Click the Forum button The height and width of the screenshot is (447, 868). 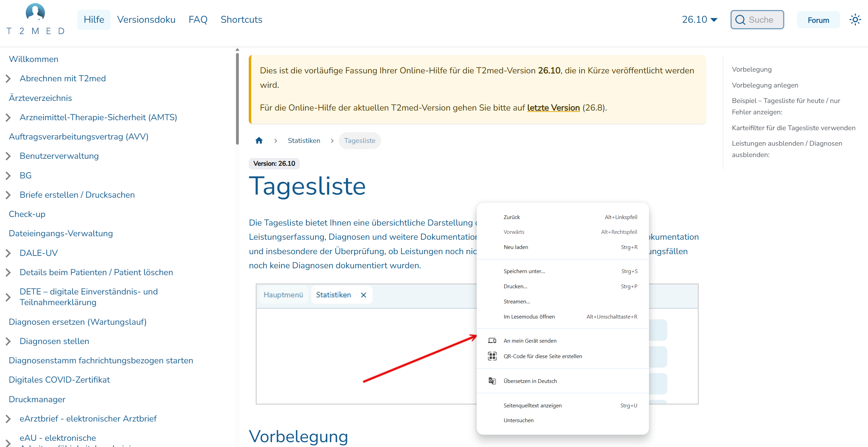(818, 20)
